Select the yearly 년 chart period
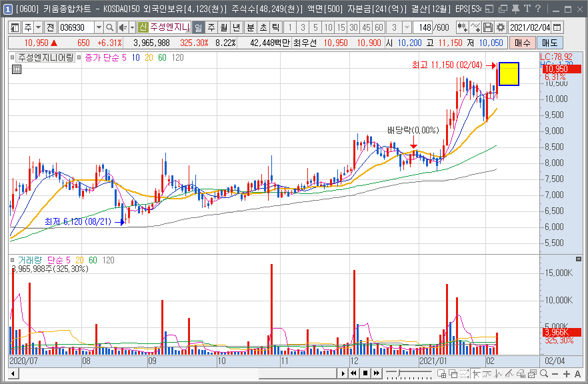The width and height of the screenshot is (588, 384). click(x=236, y=27)
